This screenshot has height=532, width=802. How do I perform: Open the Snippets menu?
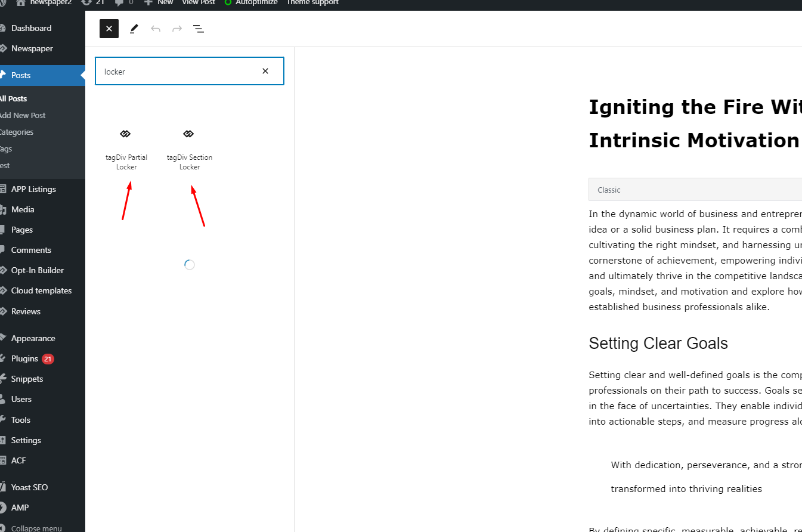(27, 379)
